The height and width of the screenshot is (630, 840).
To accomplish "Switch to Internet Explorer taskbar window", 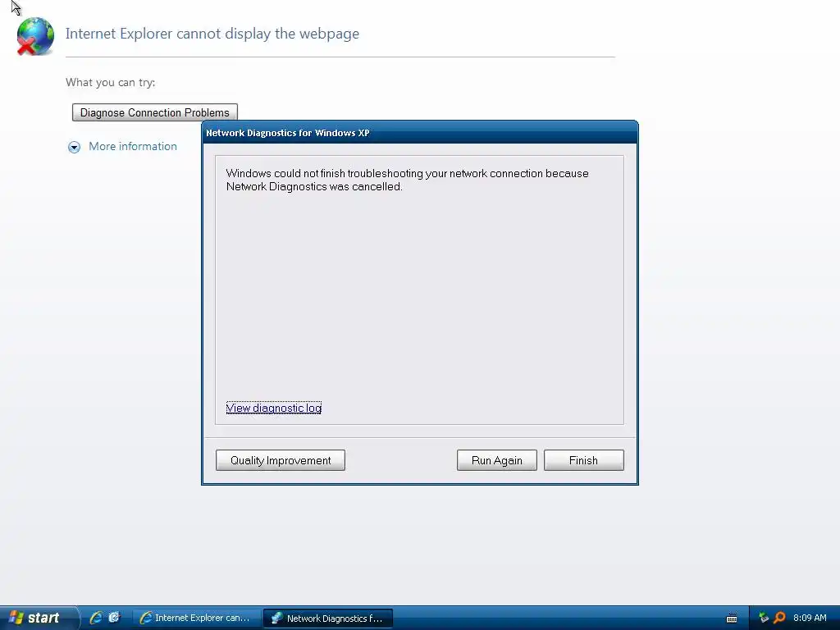I will [195, 618].
